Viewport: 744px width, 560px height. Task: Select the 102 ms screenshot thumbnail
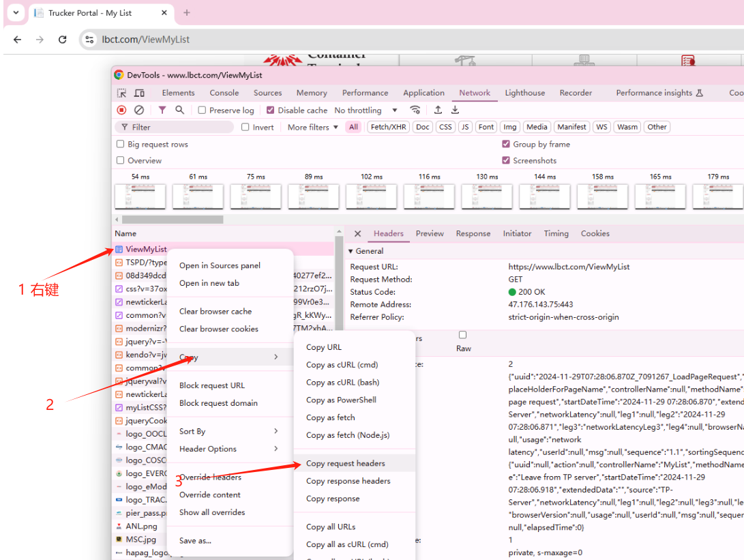click(x=372, y=196)
